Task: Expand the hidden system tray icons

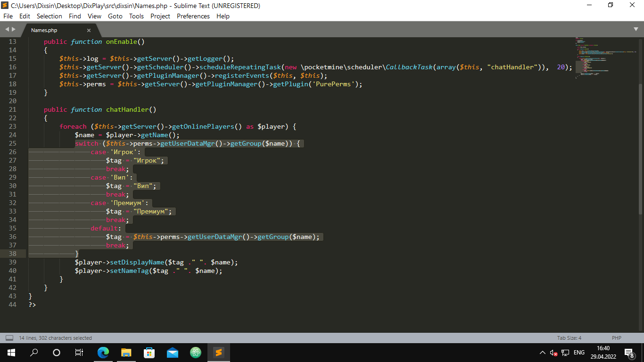Action: pos(542,353)
